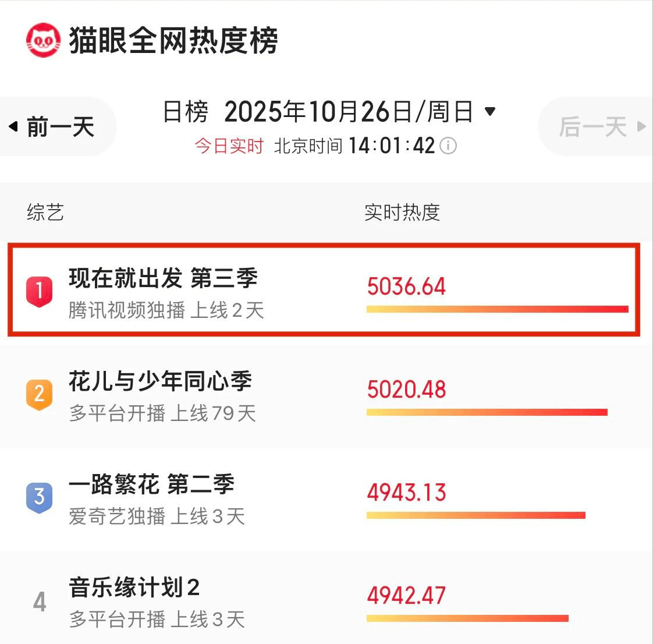Open 一路繁花 第二季 entry
Screen dimensions: 653x644
point(151,484)
